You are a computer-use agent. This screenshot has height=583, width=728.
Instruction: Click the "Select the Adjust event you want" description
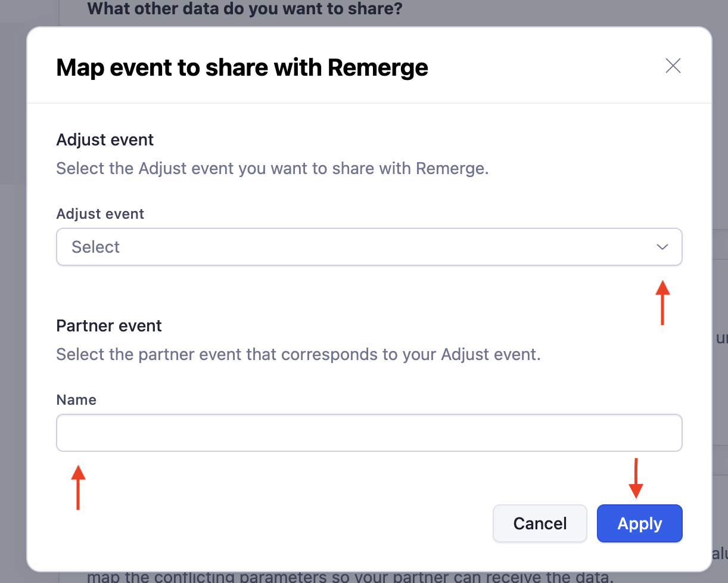(272, 168)
